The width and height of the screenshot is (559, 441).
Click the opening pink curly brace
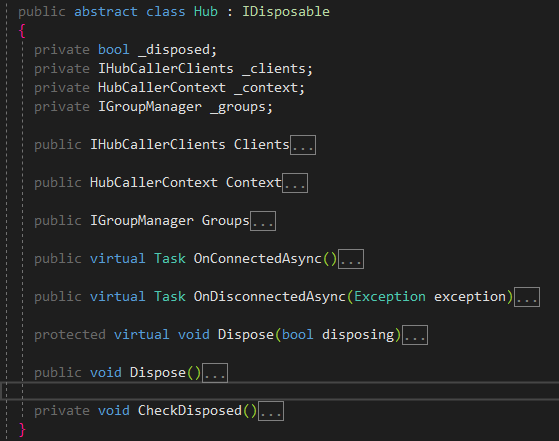[22, 31]
